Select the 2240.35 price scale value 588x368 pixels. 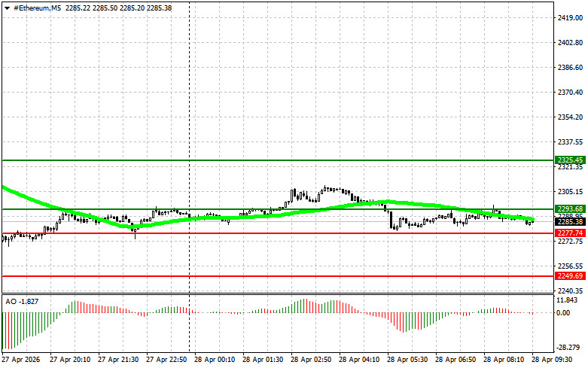coord(570,291)
